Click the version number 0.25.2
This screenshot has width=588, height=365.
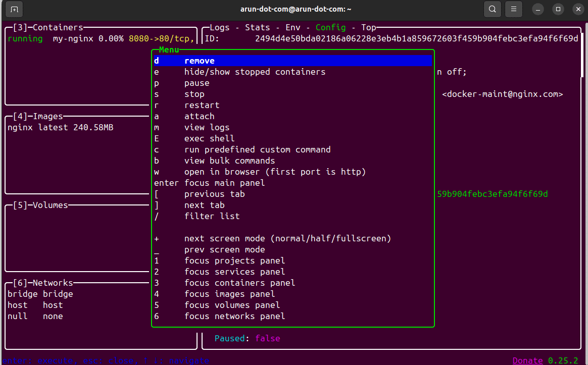[563, 360]
